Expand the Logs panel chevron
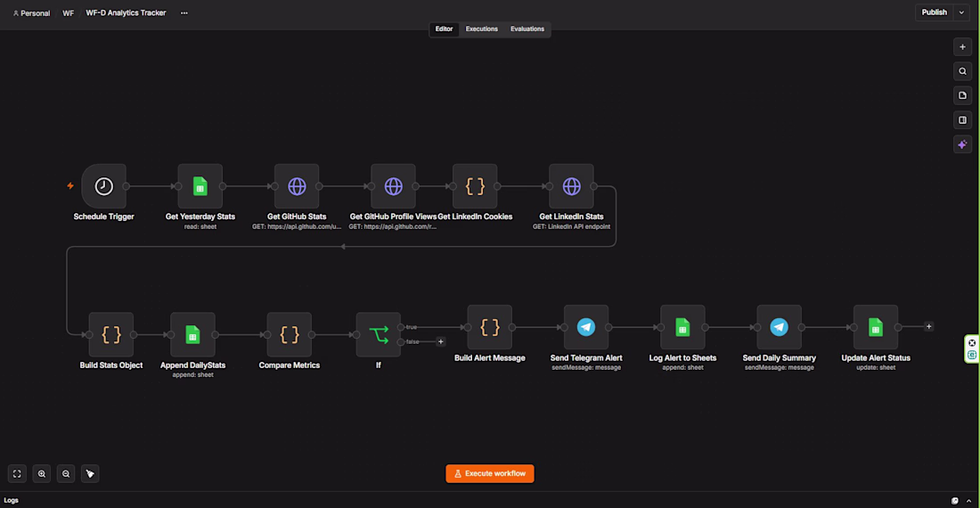 (x=968, y=501)
